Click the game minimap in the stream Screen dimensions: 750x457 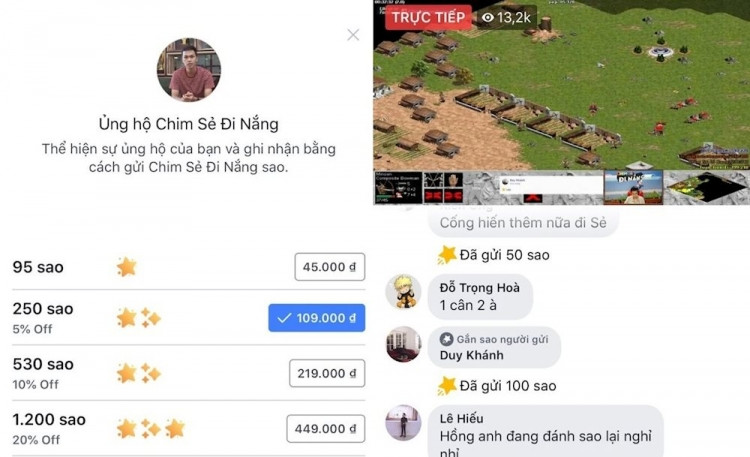[707, 188]
